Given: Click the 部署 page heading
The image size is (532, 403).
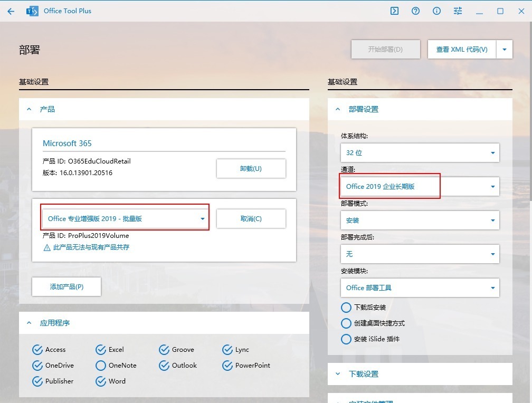Looking at the screenshot, I should click(30, 50).
